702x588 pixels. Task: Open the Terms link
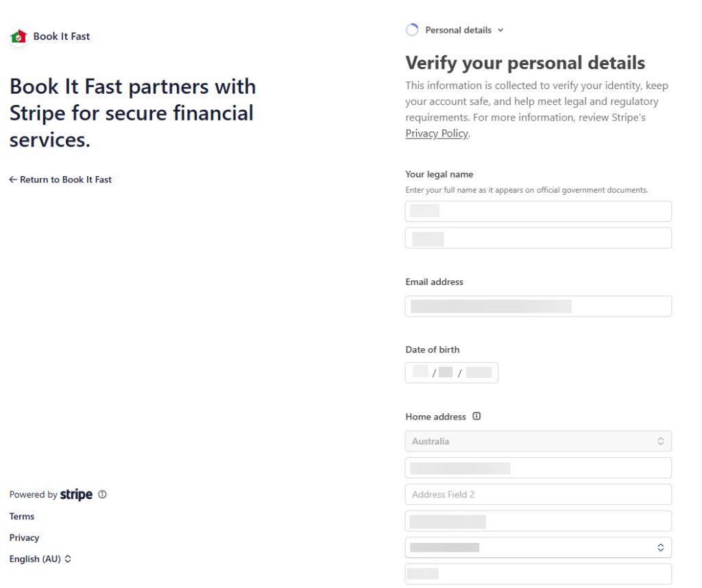click(x=22, y=517)
